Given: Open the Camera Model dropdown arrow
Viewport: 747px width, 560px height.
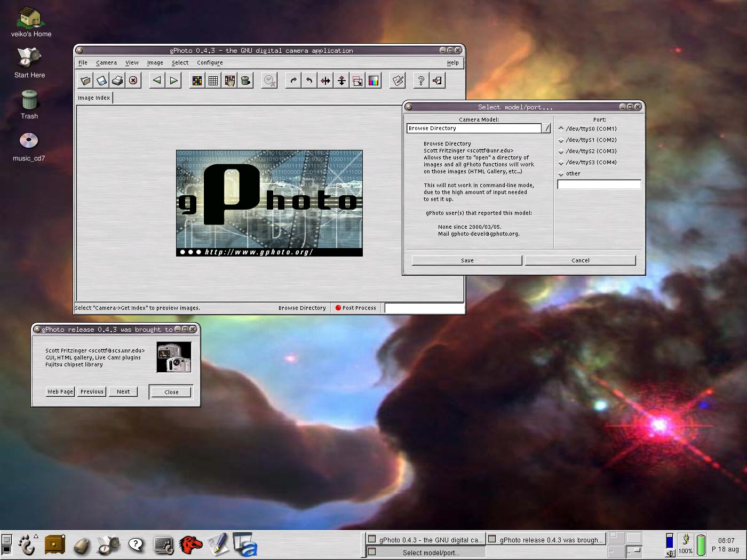Looking at the screenshot, I should point(546,128).
